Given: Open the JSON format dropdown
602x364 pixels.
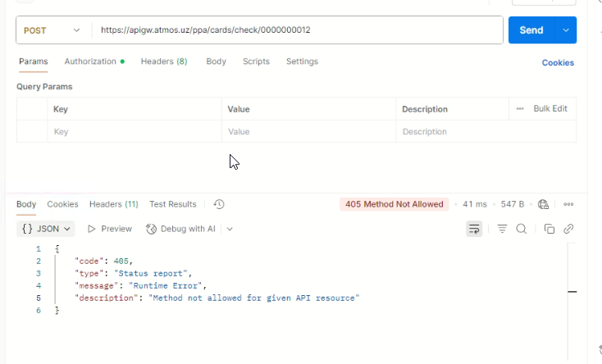Looking at the screenshot, I should click(48, 229).
